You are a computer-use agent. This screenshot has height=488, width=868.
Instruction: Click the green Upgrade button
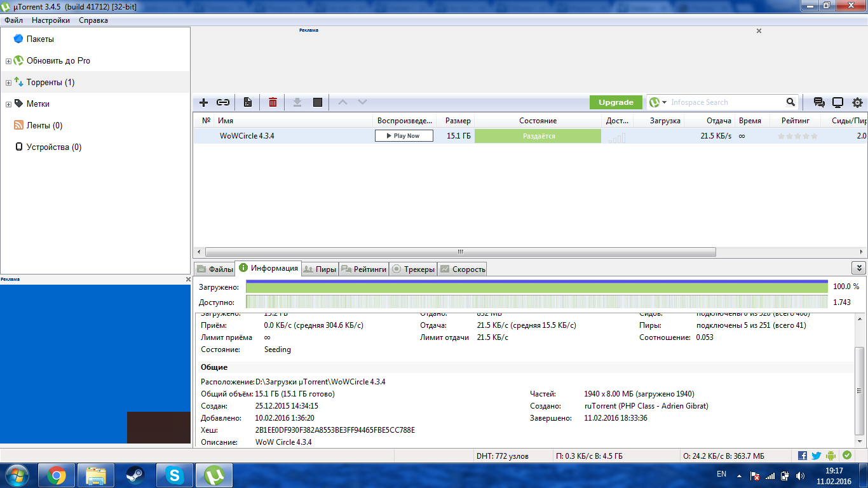pyautogui.click(x=616, y=102)
